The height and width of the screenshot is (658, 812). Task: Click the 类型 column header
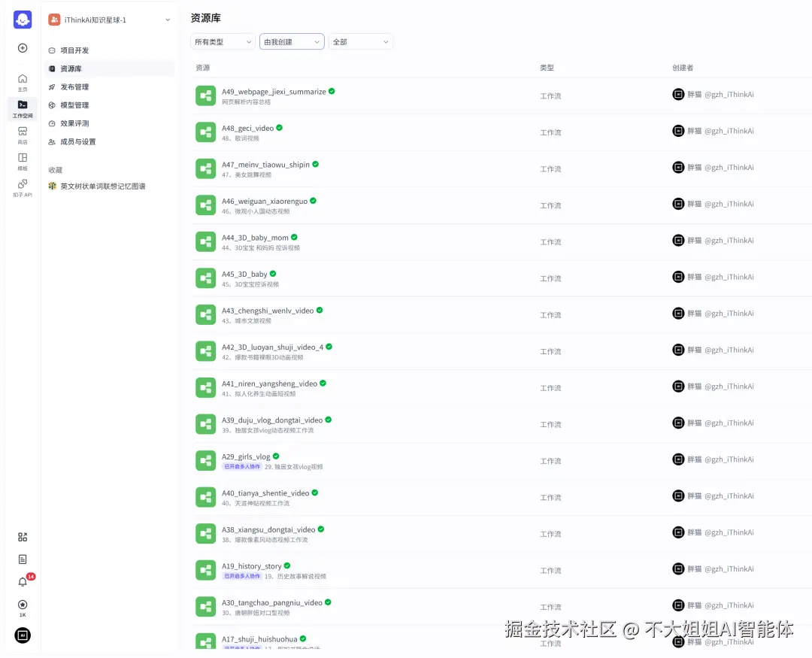[547, 68]
